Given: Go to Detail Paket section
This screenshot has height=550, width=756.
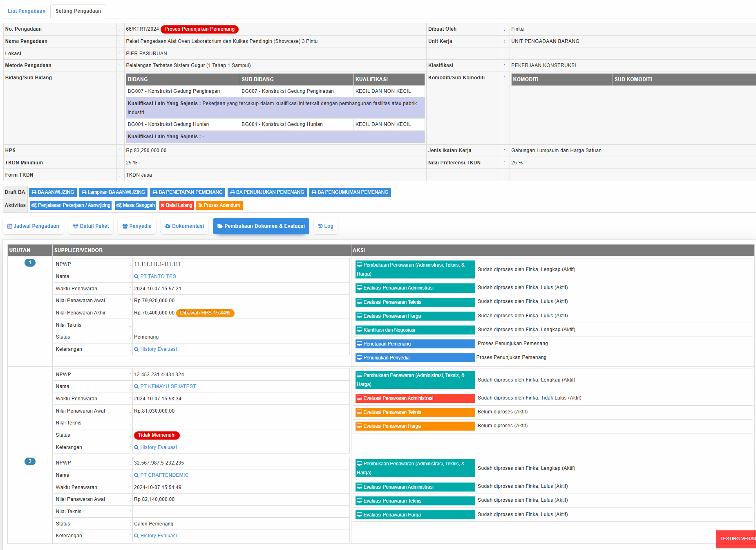Looking at the screenshot, I should point(91,226).
